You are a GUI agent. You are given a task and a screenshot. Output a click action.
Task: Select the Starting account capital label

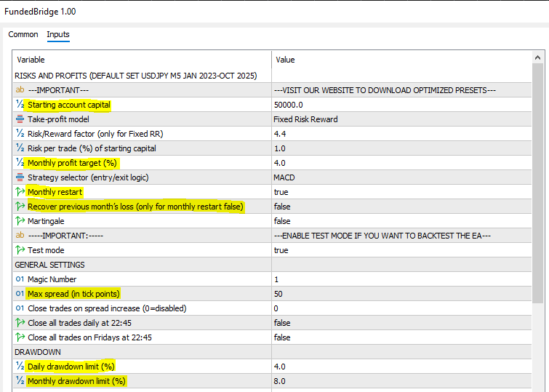pos(69,105)
